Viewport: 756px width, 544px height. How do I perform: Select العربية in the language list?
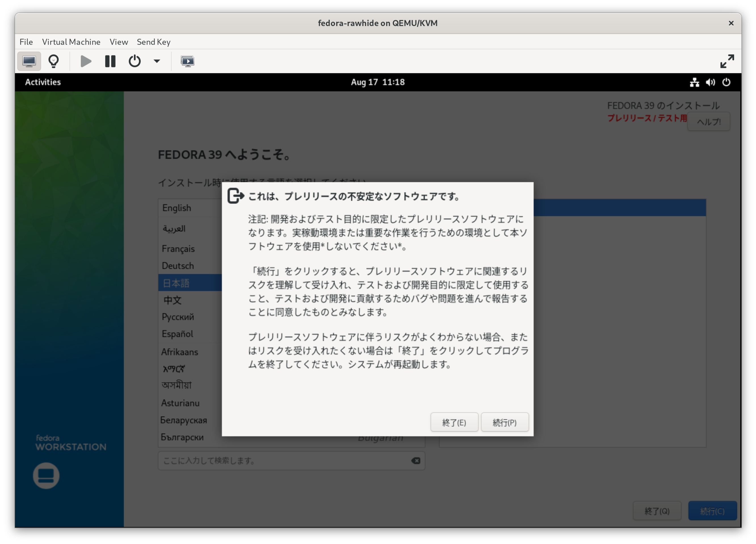pos(190,229)
